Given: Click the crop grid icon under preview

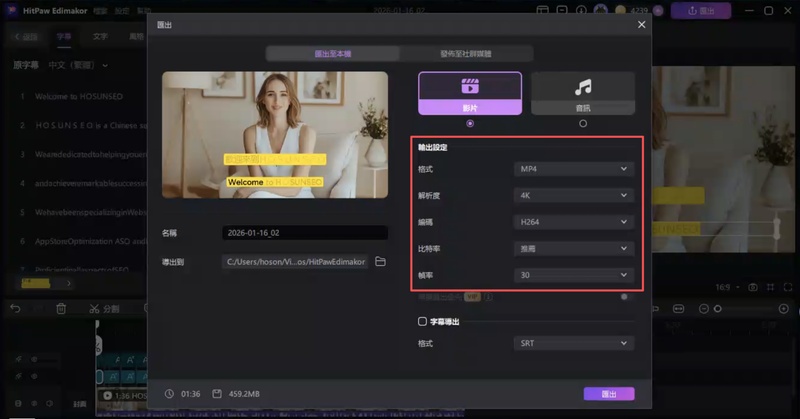Looking at the screenshot, I should [770, 287].
